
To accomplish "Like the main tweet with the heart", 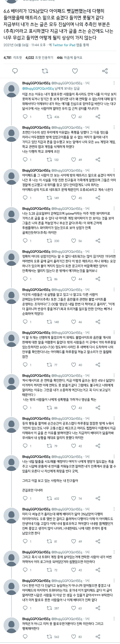I will (x=75, y=71).
